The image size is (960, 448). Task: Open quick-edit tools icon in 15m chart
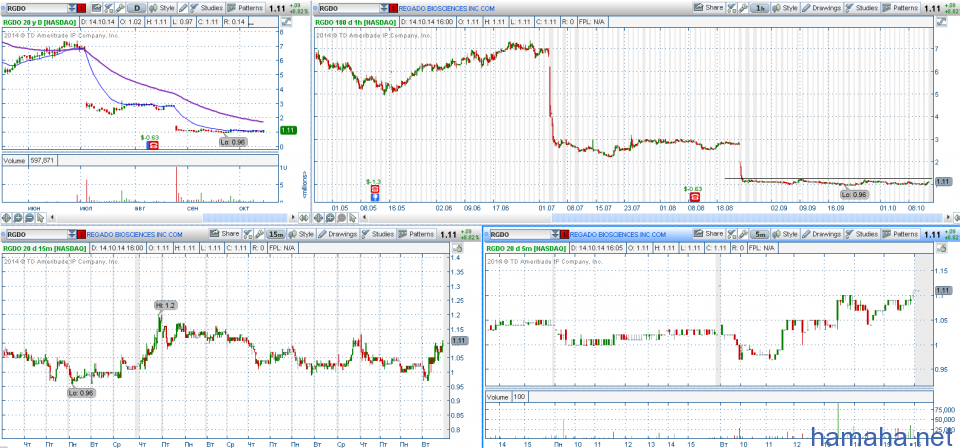coord(248,234)
